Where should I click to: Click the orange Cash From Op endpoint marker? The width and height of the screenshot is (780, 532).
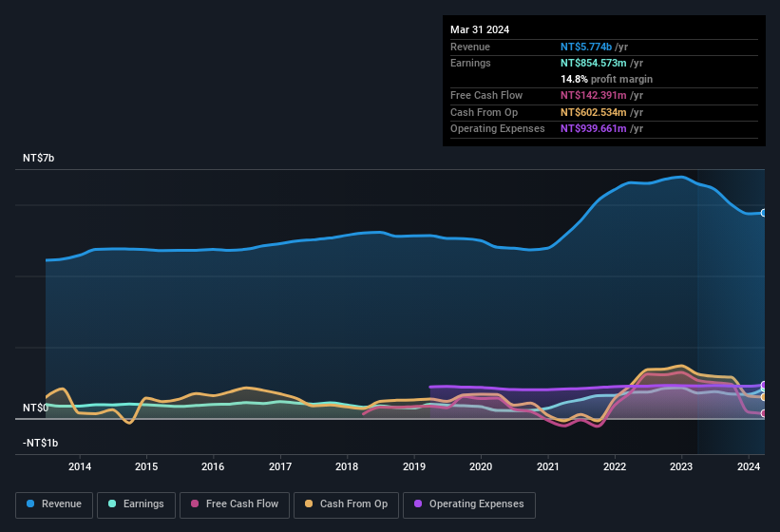(764, 397)
